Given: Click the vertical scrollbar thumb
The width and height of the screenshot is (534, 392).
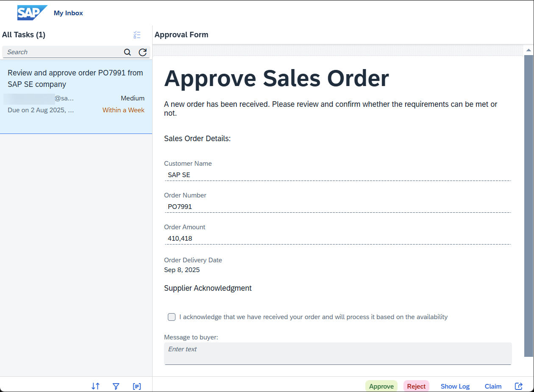Looking at the screenshot, I should [x=528, y=206].
